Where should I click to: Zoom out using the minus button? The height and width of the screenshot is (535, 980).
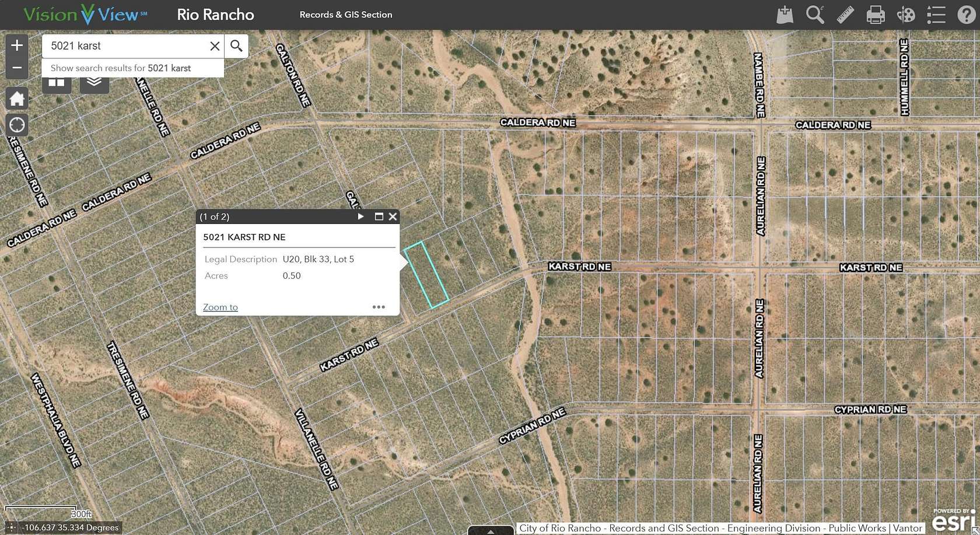pos(17,67)
